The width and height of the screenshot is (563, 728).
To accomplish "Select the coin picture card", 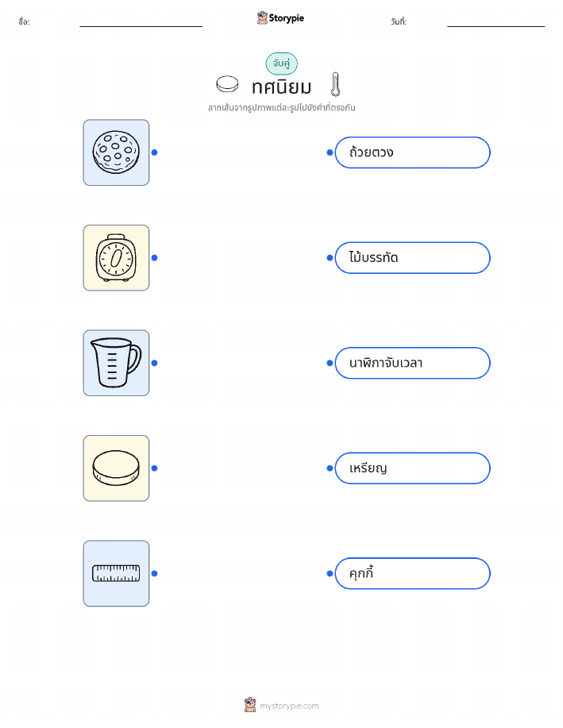I will click(116, 468).
